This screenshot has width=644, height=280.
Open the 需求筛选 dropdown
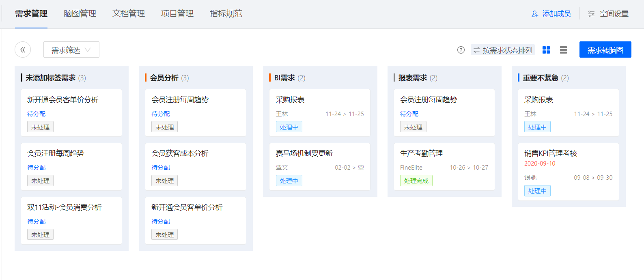(x=71, y=50)
